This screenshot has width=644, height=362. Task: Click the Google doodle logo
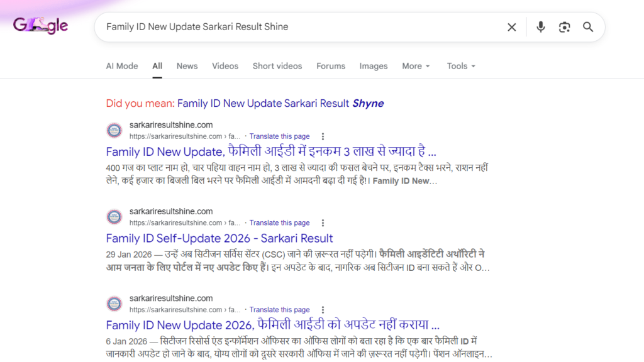click(40, 26)
